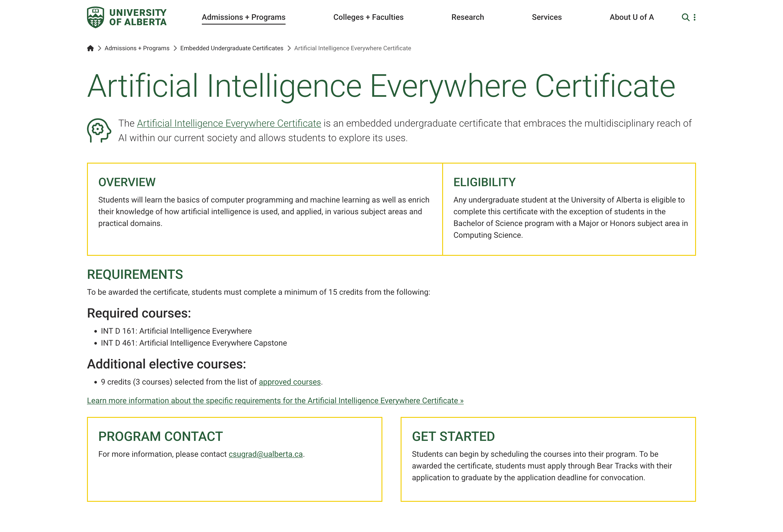Click the breadcrumb chevron after Admissions + Programs
The height and width of the screenshot is (532, 783).
coord(175,48)
